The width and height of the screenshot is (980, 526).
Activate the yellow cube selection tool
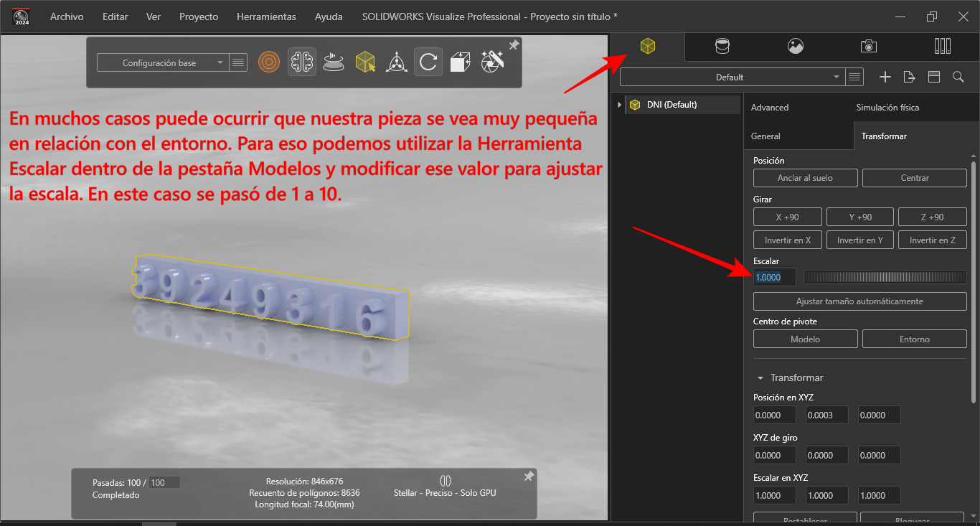click(366, 62)
